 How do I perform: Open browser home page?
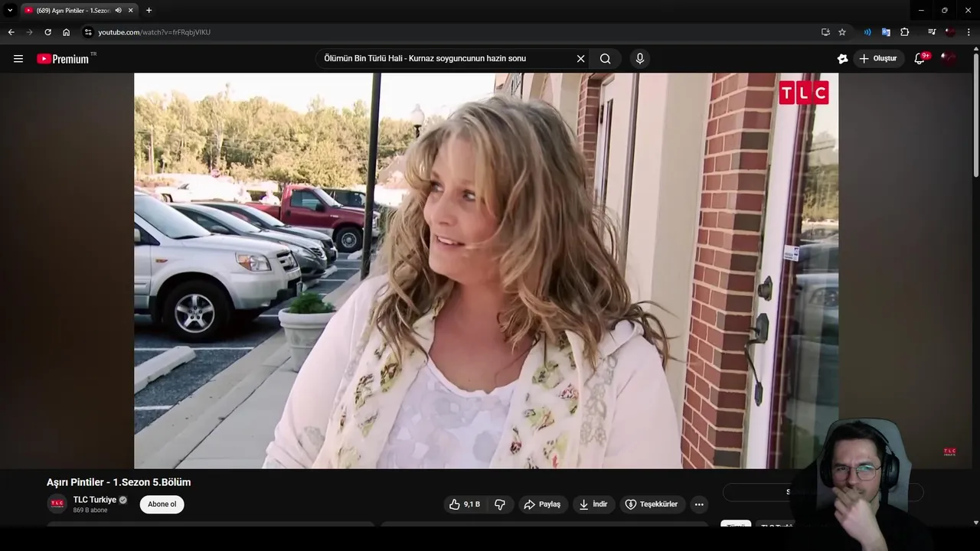pyautogui.click(x=66, y=32)
